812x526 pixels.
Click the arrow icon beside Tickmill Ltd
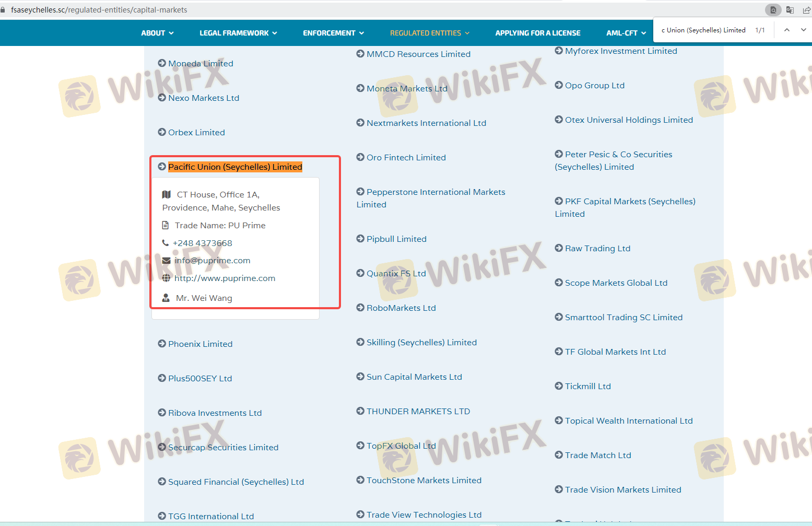(x=559, y=386)
